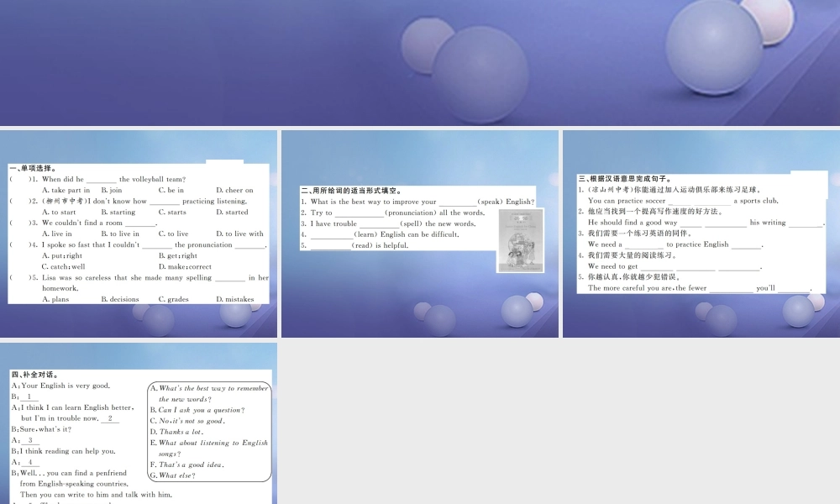Click the 三、根据汉语意思完成句子 heading
Viewport: 840px width, 504px height.
pyautogui.click(x=625, y=179)
